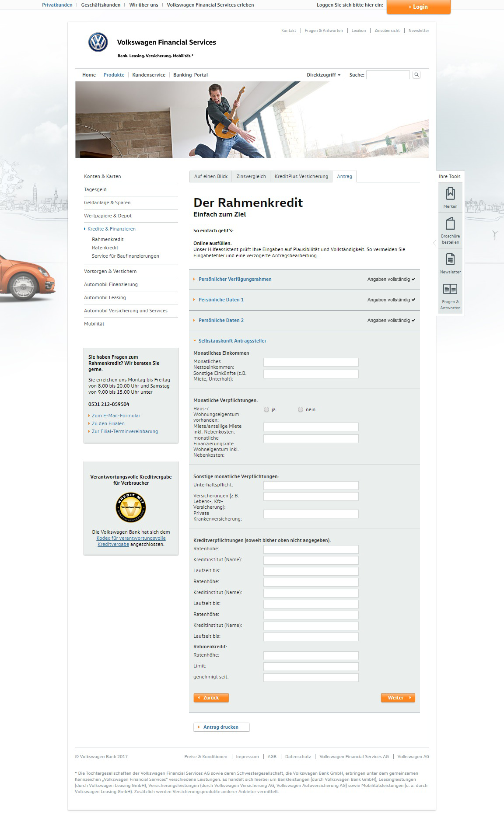Open the KreditPlus Versicherung tab
Screen dimensions: 504x818
(301, 176)
